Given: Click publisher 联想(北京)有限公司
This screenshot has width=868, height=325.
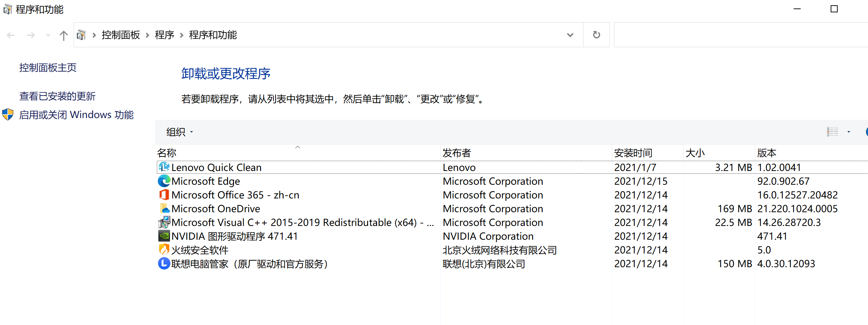Looking at the screenshot, I should (484, 264).
